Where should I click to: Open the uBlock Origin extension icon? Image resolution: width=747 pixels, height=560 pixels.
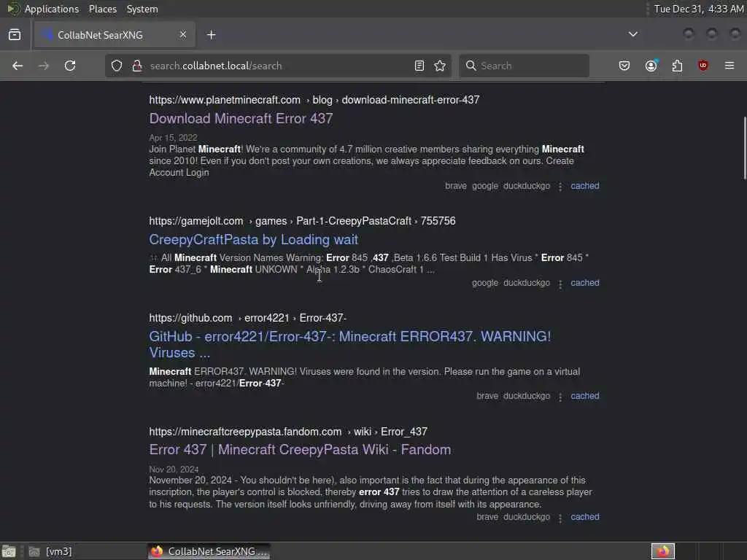click(703, 66)
